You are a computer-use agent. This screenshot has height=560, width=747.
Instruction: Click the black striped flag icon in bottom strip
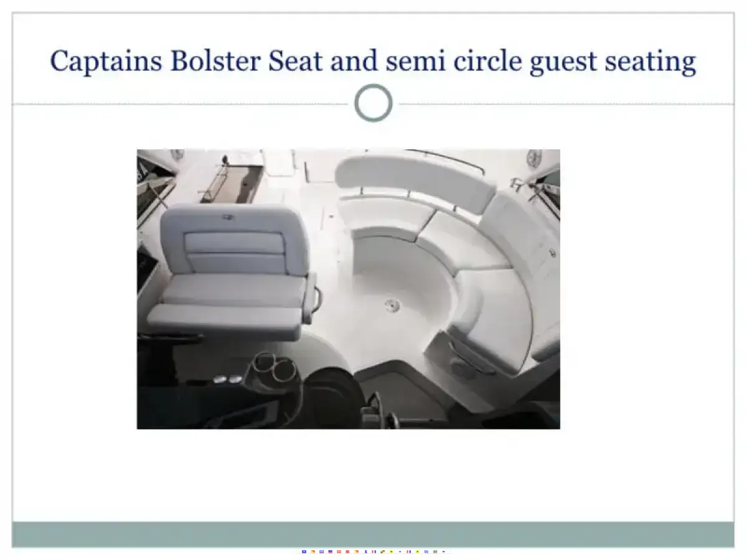pos(435,551)
